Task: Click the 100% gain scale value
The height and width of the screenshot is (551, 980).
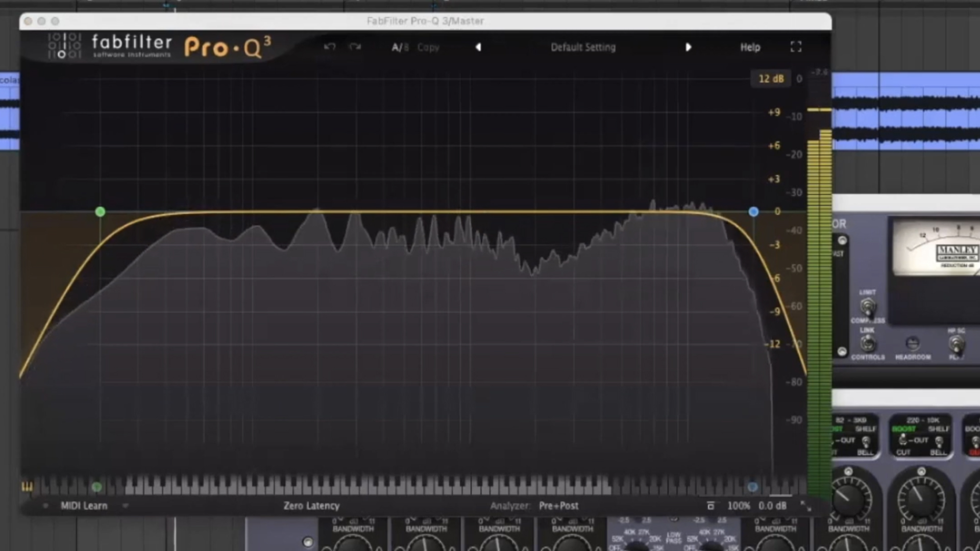Action: point(738,506)
